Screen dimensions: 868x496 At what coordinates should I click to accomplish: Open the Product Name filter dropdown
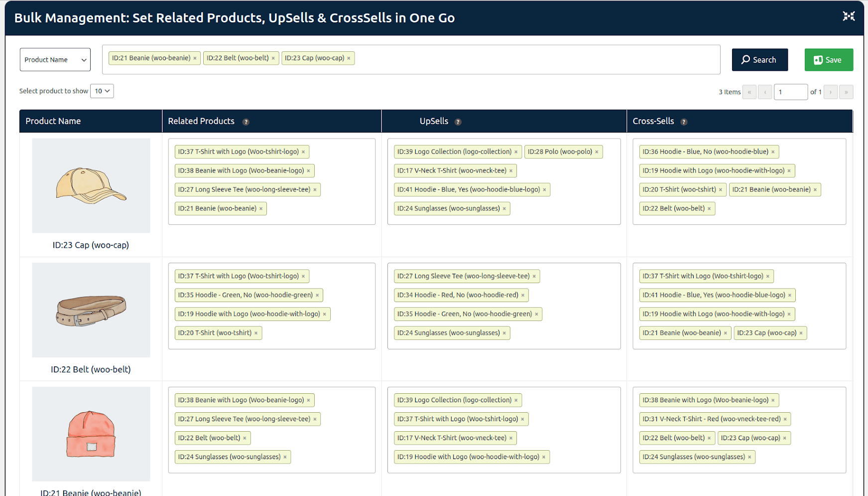55,60
